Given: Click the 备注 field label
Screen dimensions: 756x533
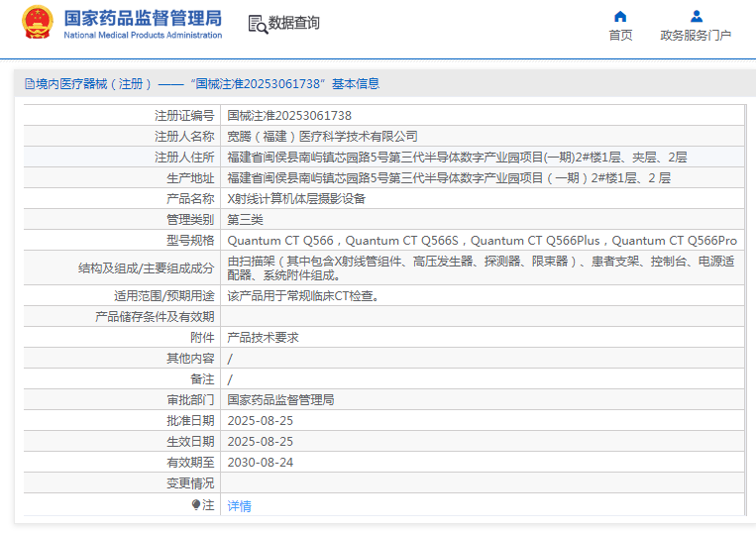Looking at the screenshot, I should (202, 379).
